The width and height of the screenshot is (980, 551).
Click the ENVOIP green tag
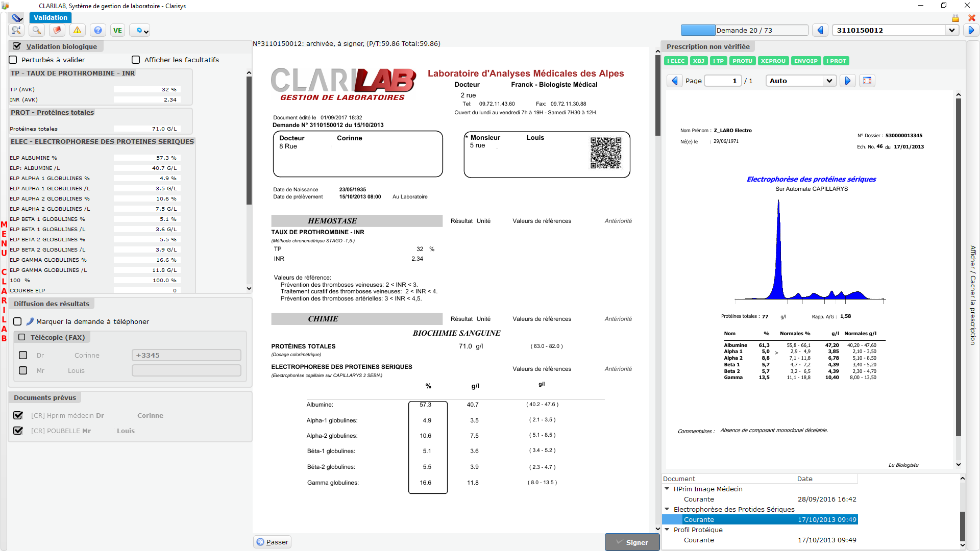coord(806,61)
